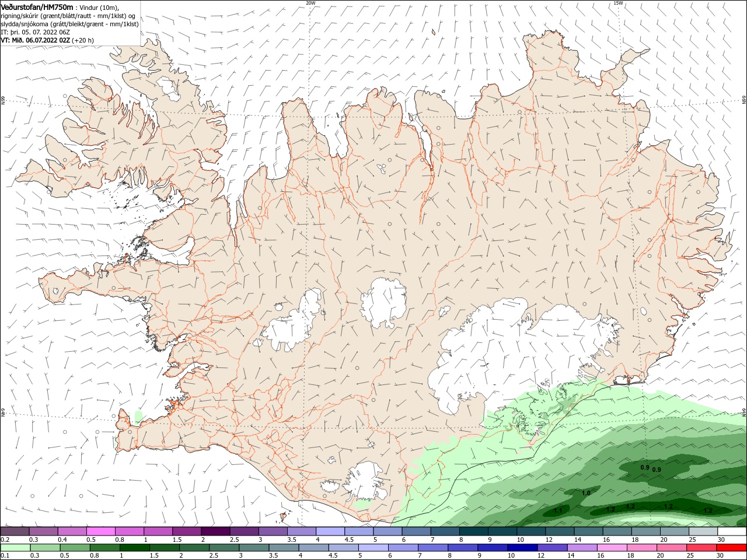Click the 1.1 precipitation value on the map
Viewport: 747px width, 560px height.
[x=557, y=510]
